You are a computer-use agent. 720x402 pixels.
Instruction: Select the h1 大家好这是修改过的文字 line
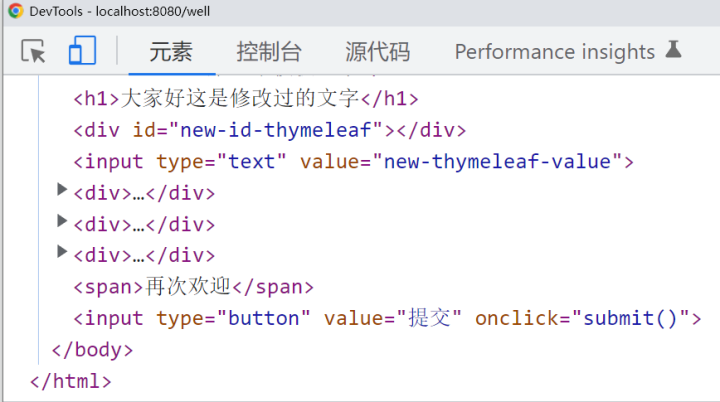(x=246, y=98)
